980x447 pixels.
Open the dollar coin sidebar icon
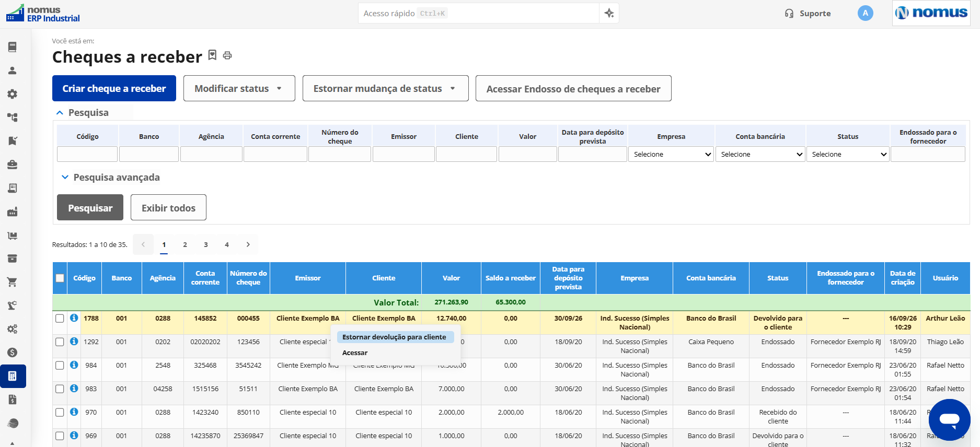(x=13, y=352)
